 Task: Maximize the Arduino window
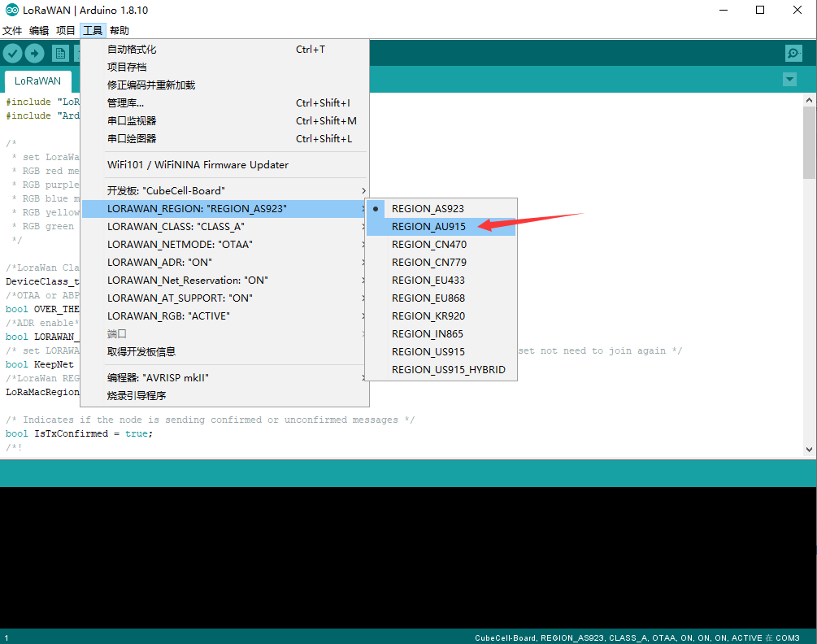pos(760,10)
